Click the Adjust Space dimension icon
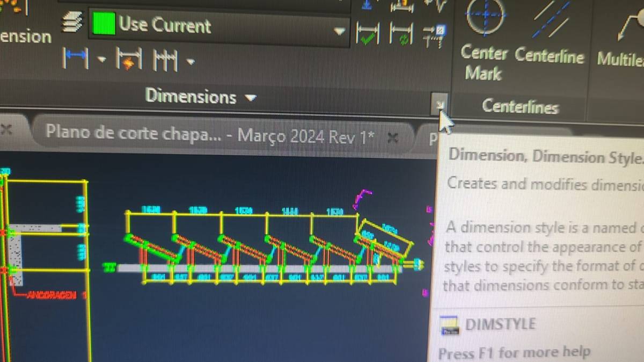644x362 pixels. 402,6
